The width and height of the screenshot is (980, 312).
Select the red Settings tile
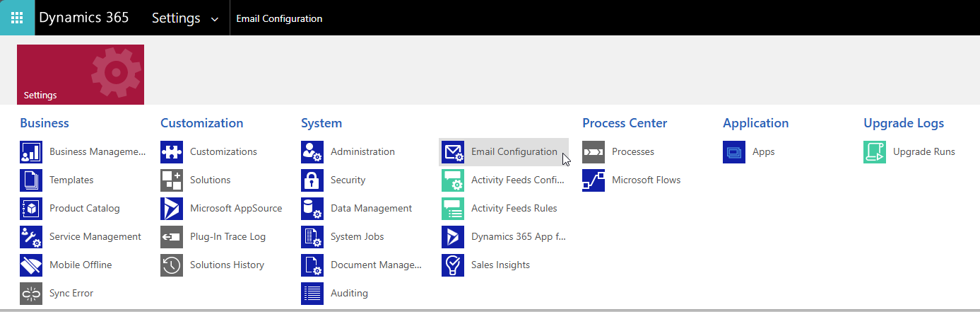tap(81, 74)
